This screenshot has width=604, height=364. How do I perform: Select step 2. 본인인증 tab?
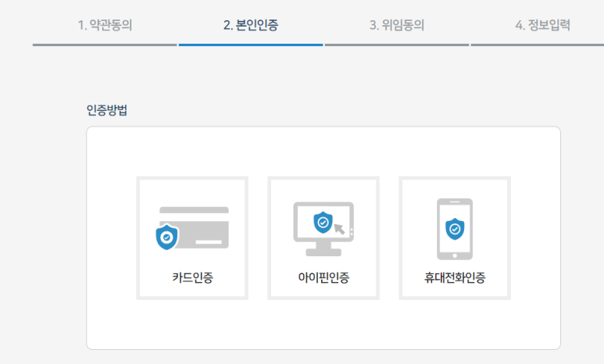click(x=251, y=26)
